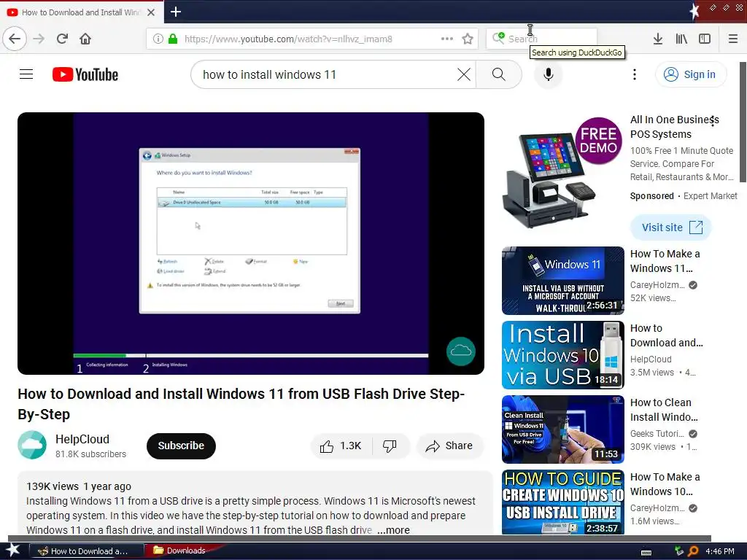747x560 pixels.
Task: Click the POS system ad image
Action: [562, 173]
